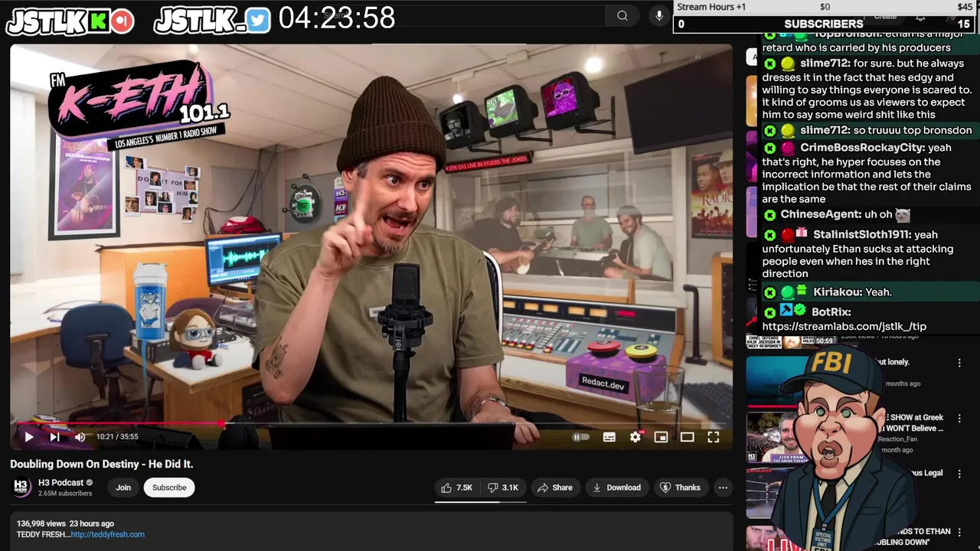Open the H3 Podcast channel name link

click(61, 483)
